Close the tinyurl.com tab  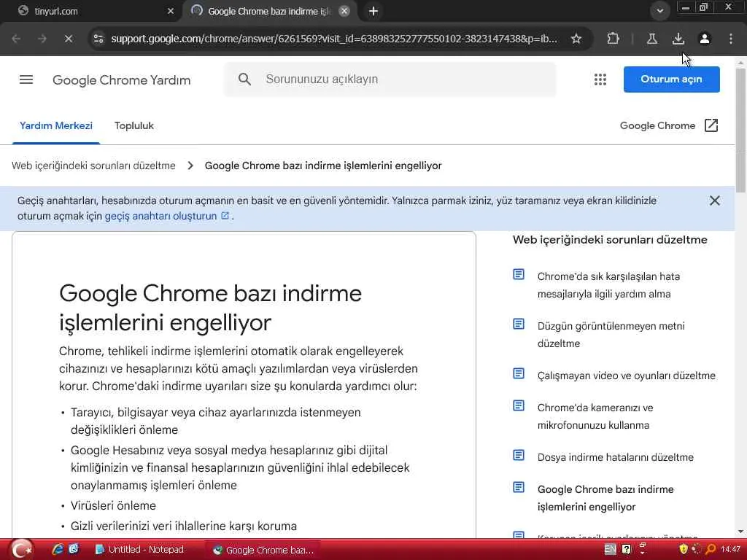tap(171, 11)
